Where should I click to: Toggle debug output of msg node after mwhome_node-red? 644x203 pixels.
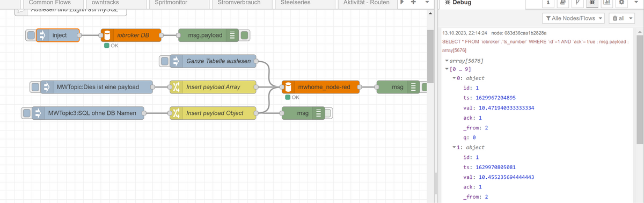[423, 87]
